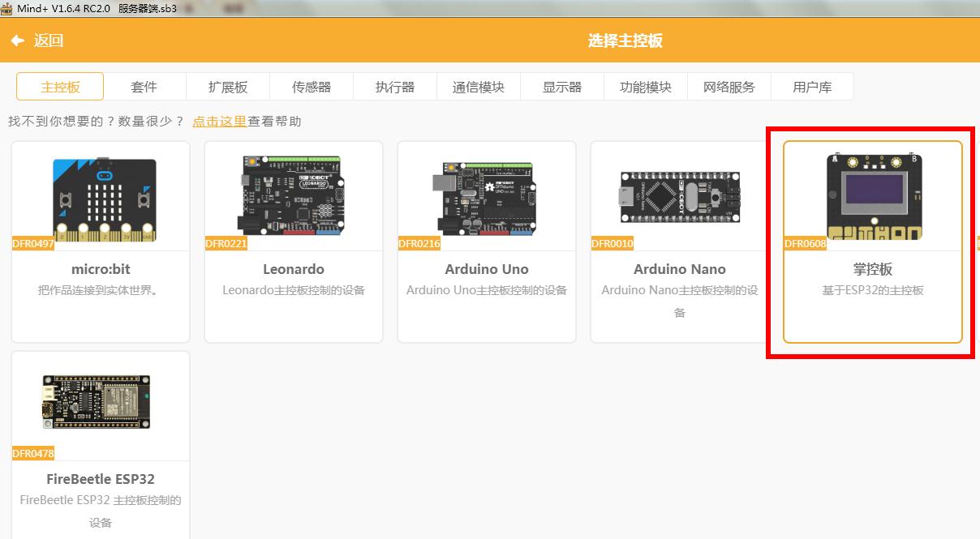Select the 主控板 tab
This screenshot has height=539, width=980.
pos(60,87)
